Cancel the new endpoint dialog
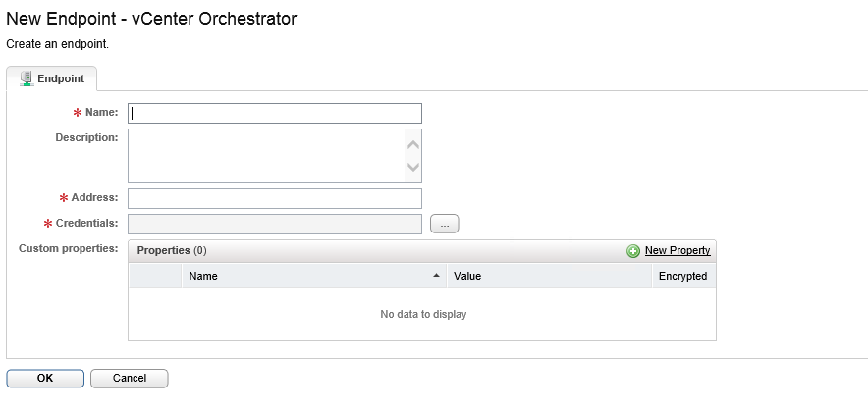 (x=129, y=378)
